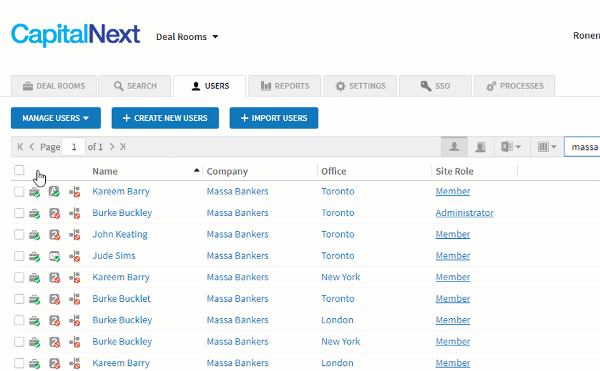Select all users with the header checkbox
The height and width of the screenshot is (371, 600).
19,170
